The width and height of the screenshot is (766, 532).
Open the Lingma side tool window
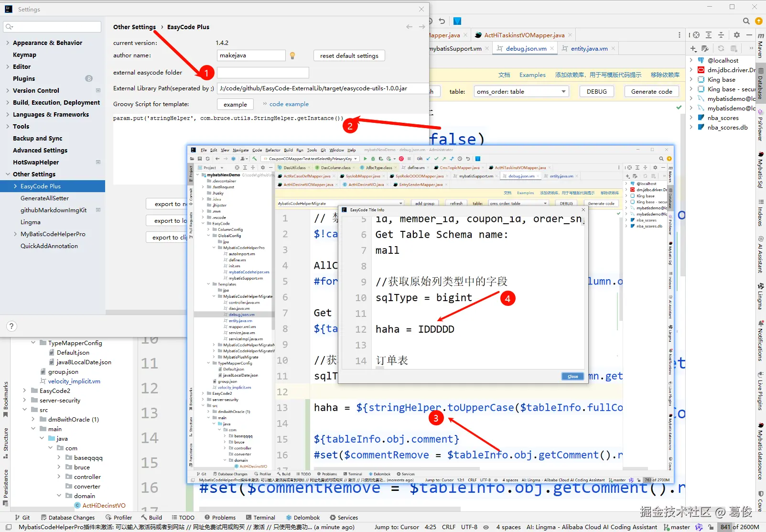(x=760, y=296)
